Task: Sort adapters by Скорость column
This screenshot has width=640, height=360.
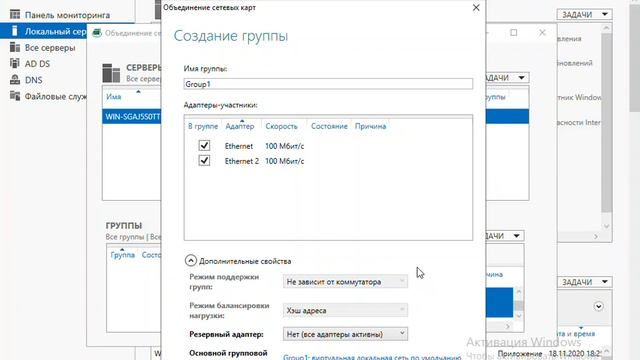Action: (281, 126)
